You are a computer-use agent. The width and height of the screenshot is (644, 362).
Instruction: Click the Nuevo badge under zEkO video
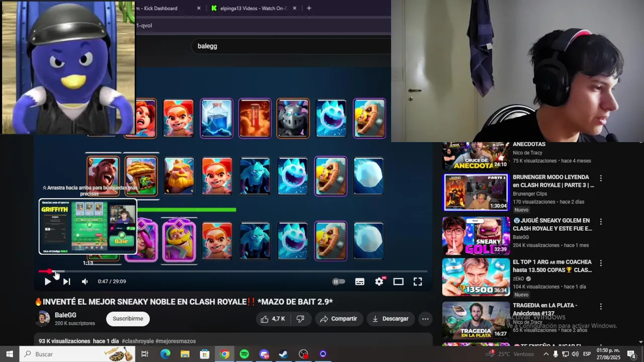[x=521, y=295]
